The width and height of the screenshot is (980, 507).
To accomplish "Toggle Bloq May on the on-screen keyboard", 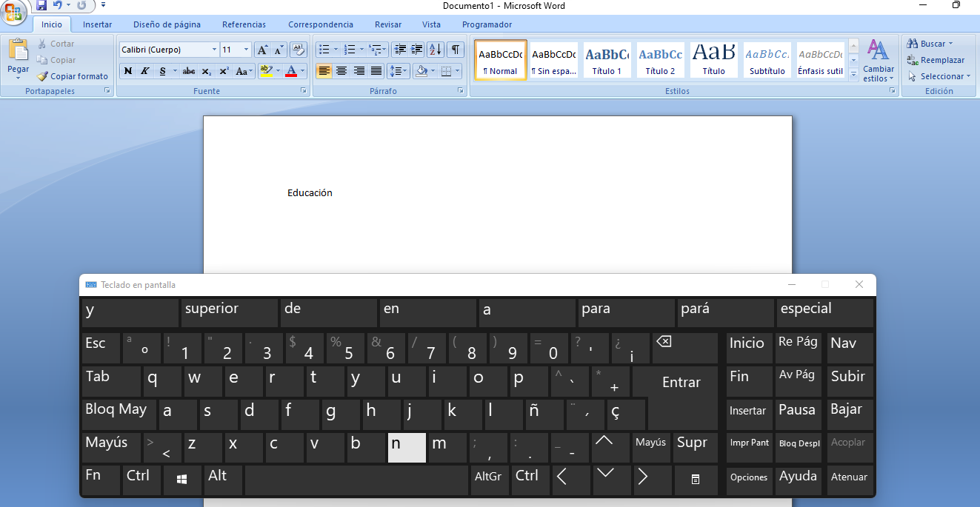I will click(119, 414).
